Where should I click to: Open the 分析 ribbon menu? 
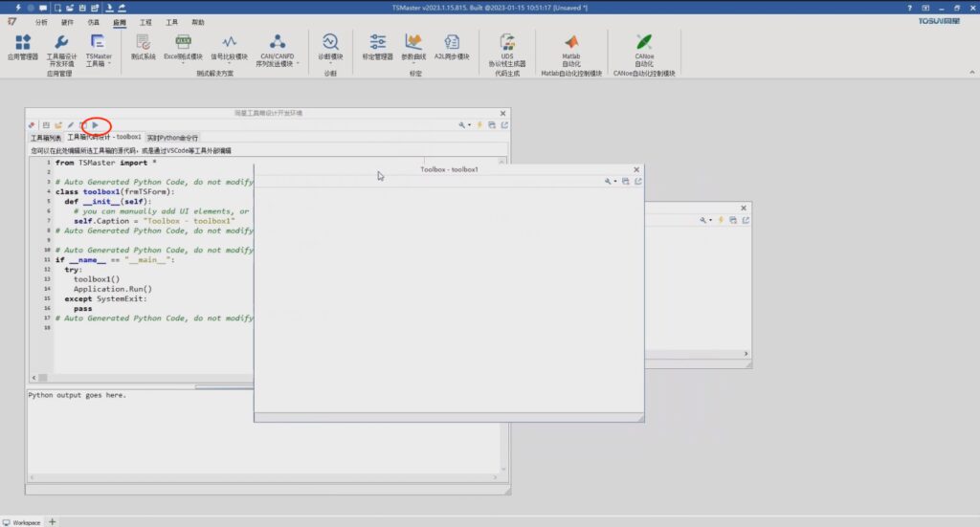click(40, 21)
